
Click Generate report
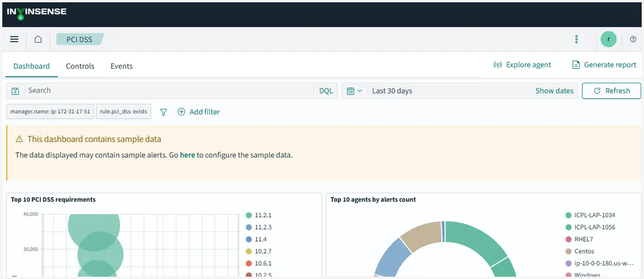pos(604,65)
